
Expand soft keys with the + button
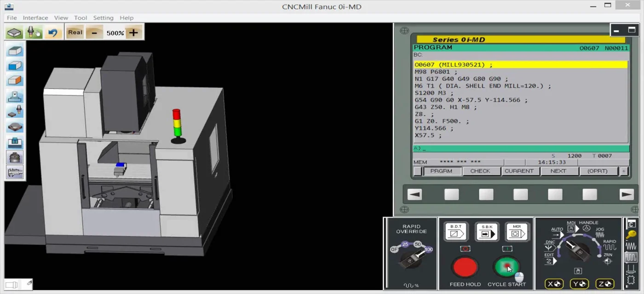coord(624,171)
